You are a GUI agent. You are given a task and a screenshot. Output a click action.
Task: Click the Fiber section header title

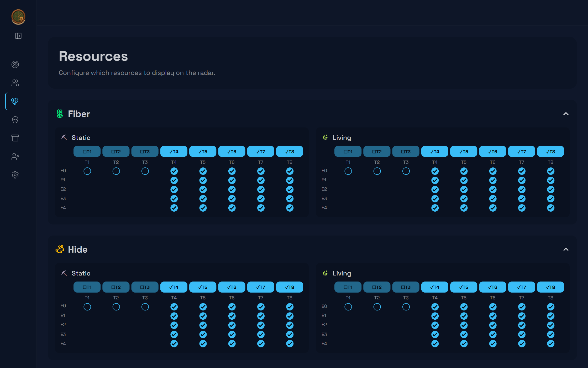click(x=79, y=114)
